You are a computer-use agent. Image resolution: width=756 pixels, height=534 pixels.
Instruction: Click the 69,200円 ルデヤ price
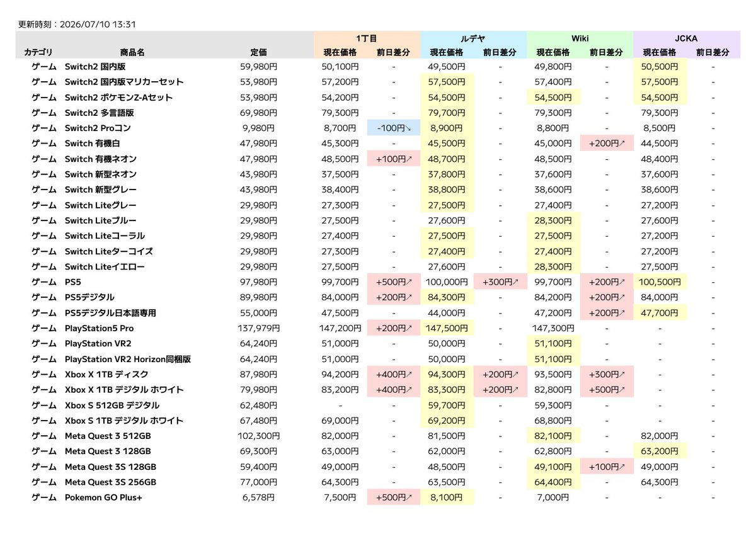[x=447, y=421]
